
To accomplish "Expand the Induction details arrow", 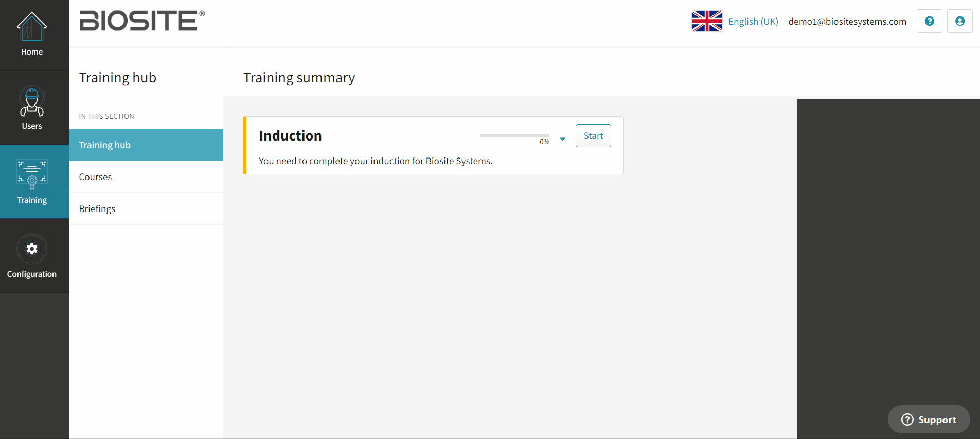I will (562, 139).
